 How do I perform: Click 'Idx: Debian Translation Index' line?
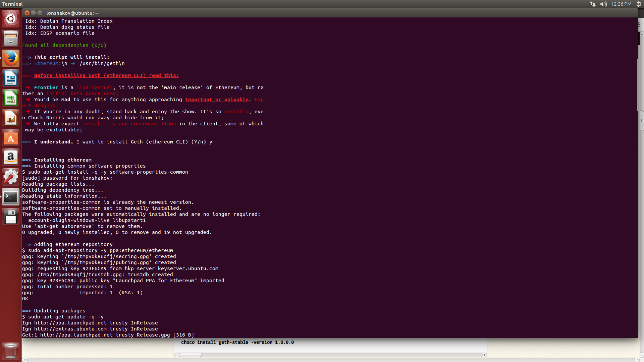[x=69, y=21]
